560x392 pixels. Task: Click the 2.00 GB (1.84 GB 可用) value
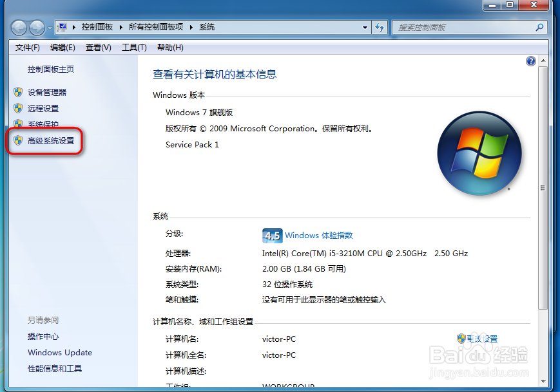point(304,268)
